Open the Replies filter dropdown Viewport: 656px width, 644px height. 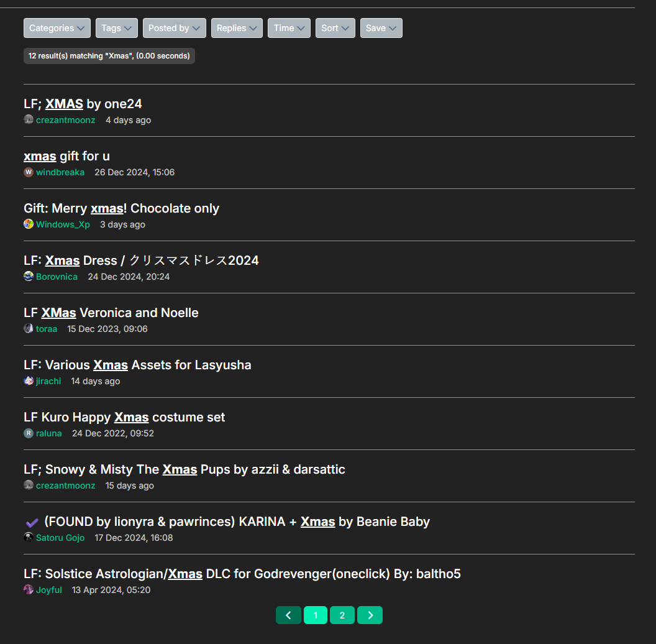pos(237,28)
